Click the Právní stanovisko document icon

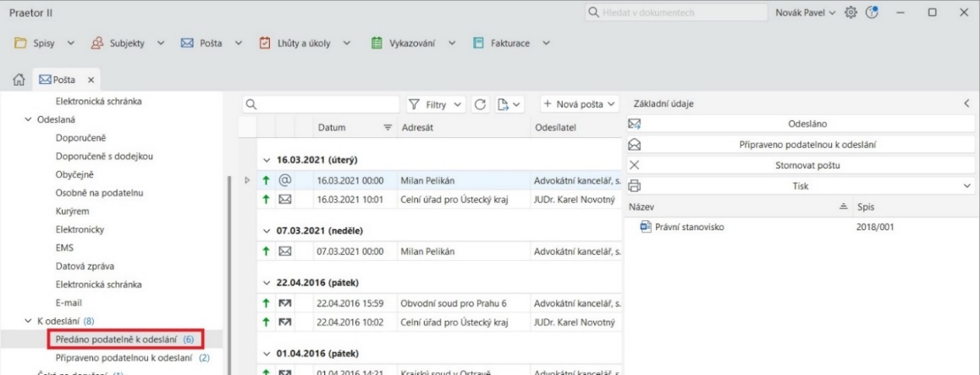coord(645,227)
